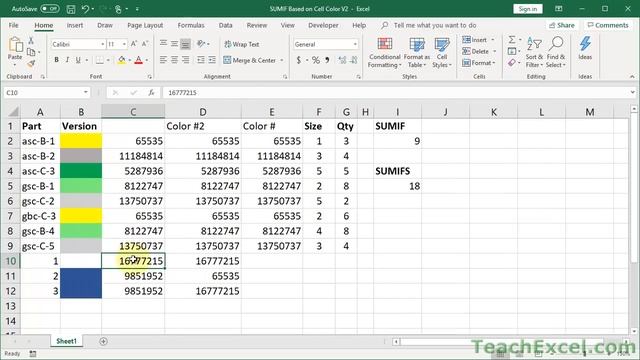The height and width of the screenshot is (360, 640).
Task: Click the Increase Indent icon
Action: [x=212, y=60]
